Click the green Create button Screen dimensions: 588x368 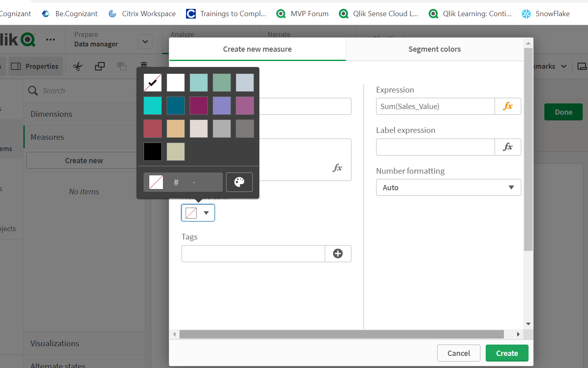pos(507,353)
